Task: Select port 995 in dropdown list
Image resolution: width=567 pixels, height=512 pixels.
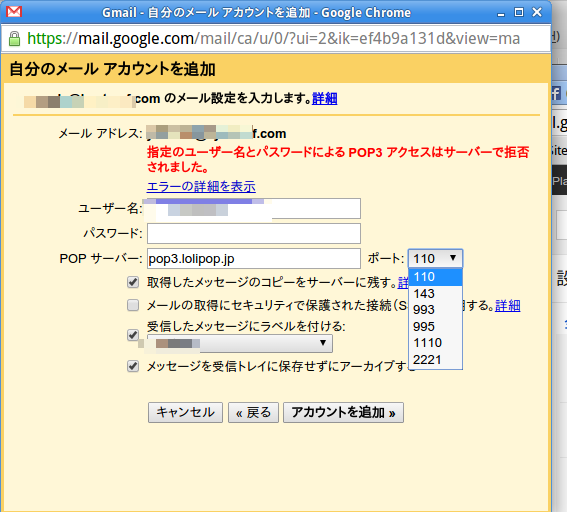Action: 435,327
